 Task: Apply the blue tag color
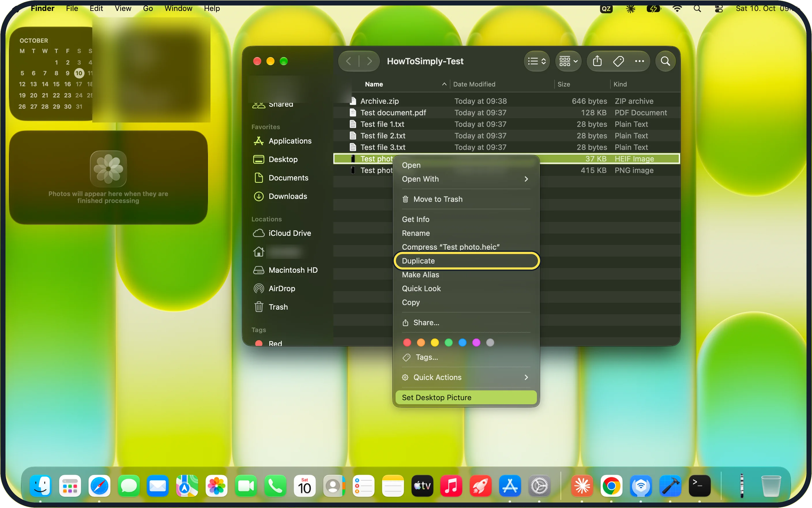[462, 342]
